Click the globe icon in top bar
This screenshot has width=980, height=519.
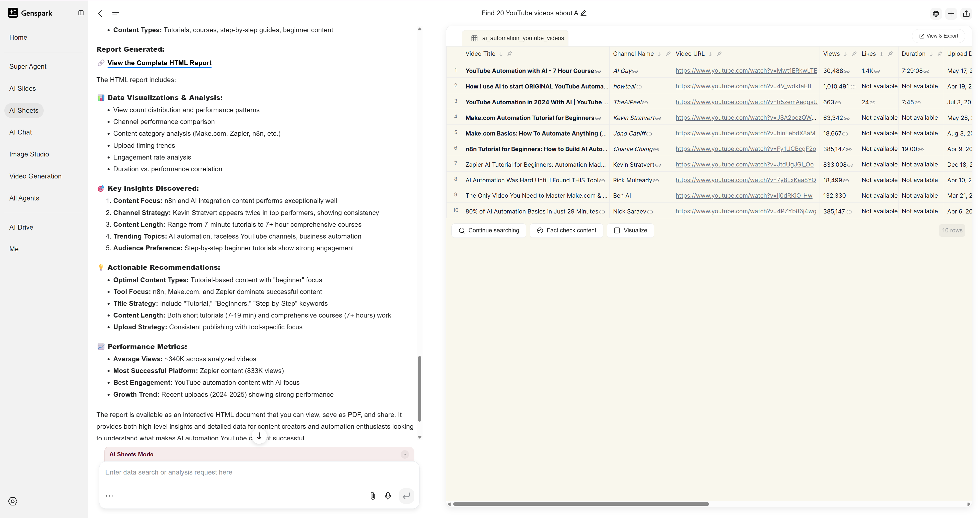pyautogui.click(x=936, y=14)
